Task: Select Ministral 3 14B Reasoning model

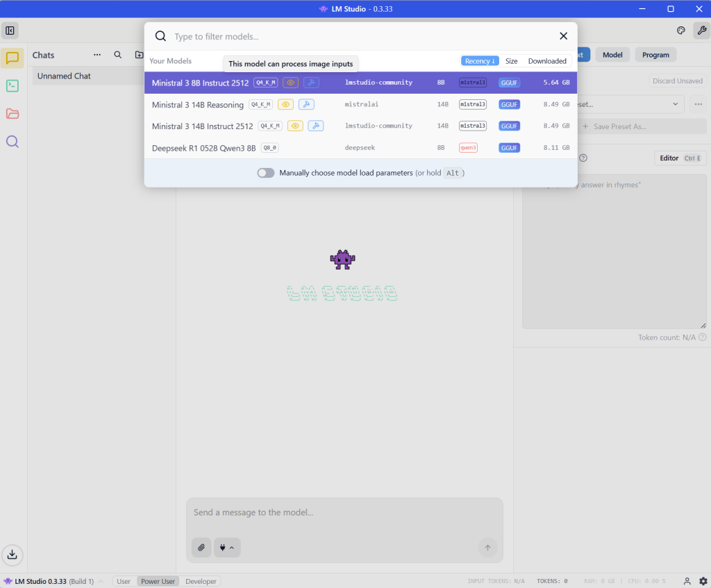Action: point(198,105)
